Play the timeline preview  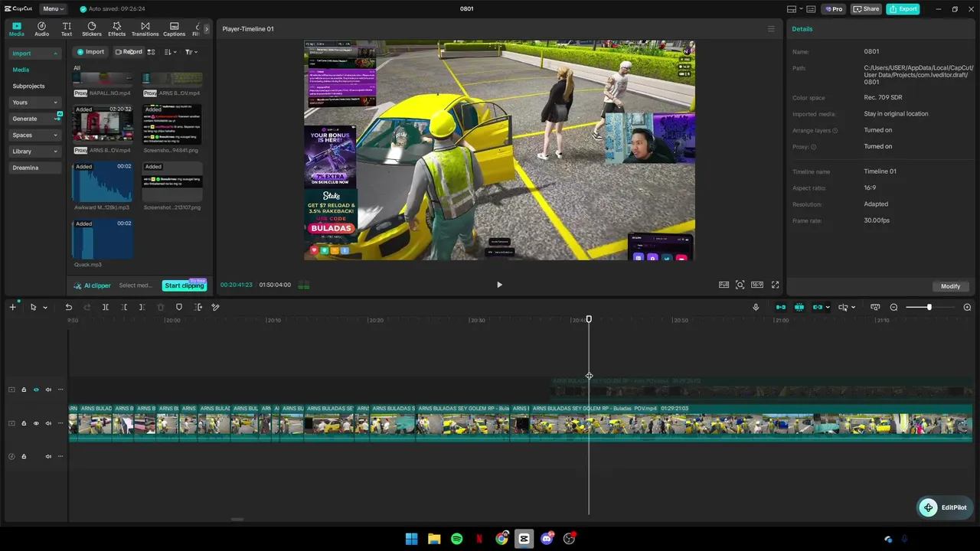(499, 285)
